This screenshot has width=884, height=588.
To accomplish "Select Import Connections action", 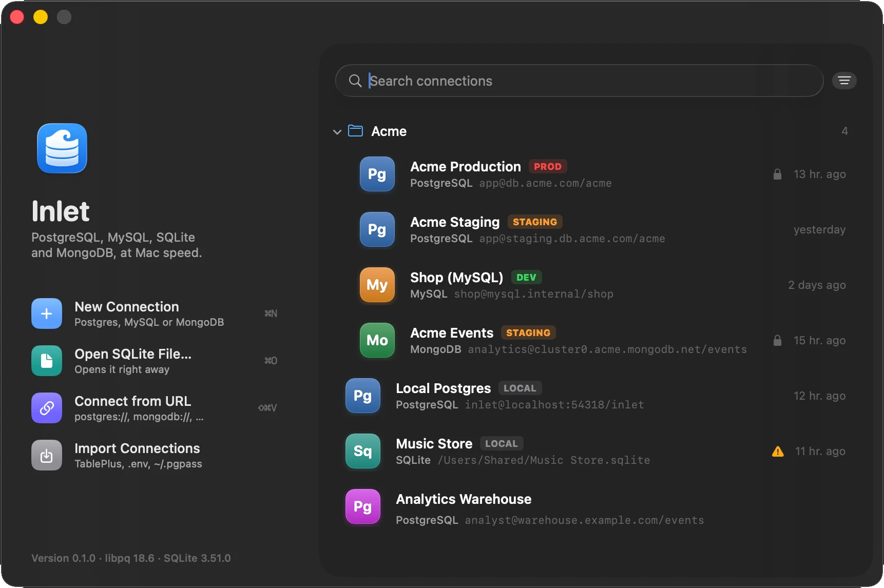I will [154, 455].
